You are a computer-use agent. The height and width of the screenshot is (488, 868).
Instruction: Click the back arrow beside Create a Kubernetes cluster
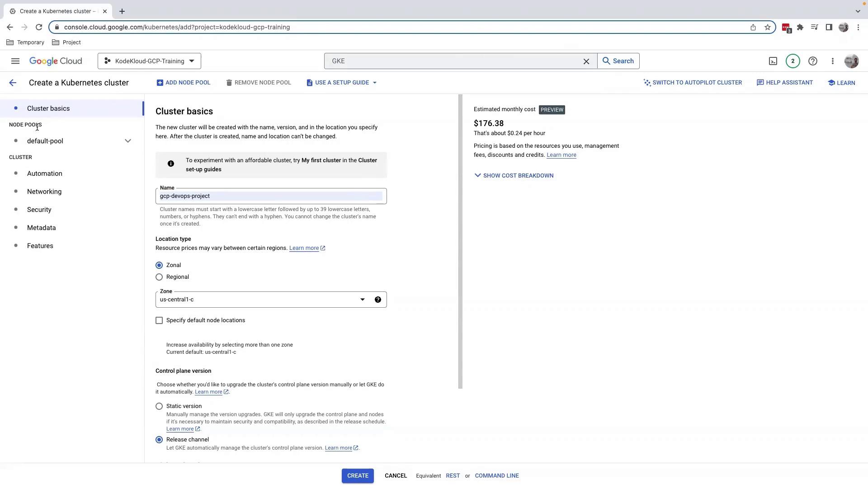(13, 83)
